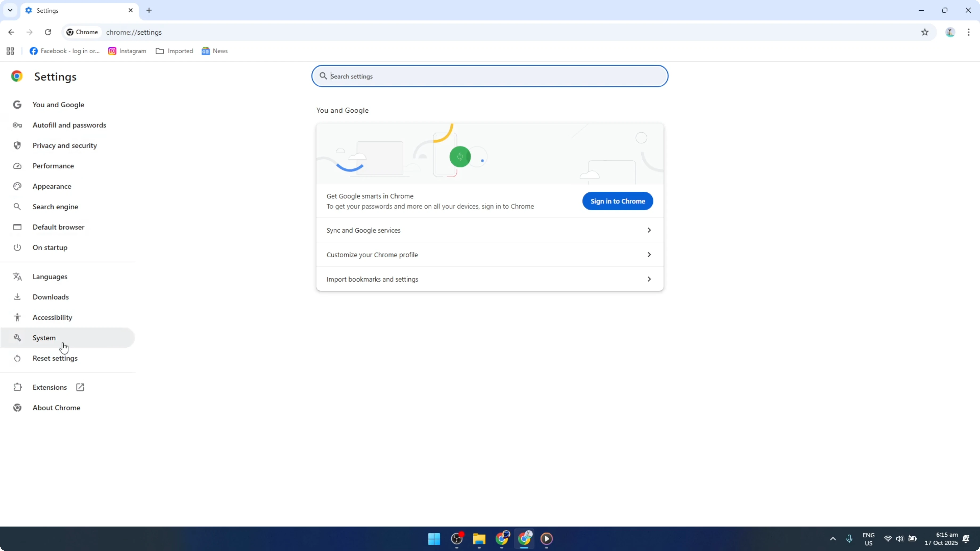Open Extensions via its external link icon
Viewport: 980px width, 551px height.
point(80,387)
